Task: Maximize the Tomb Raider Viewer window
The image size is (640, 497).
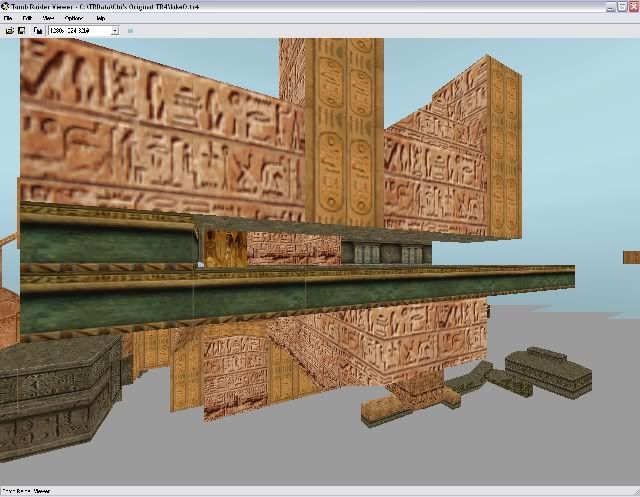Action: pyautogui.click(x=622, y=7)
